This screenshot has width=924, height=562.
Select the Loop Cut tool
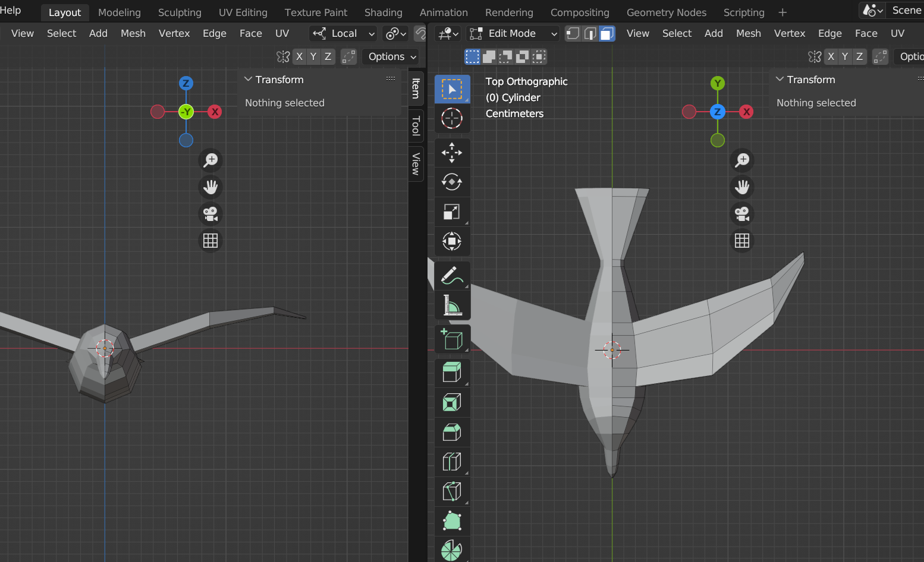pyautogui.click(x=452, y=462)
